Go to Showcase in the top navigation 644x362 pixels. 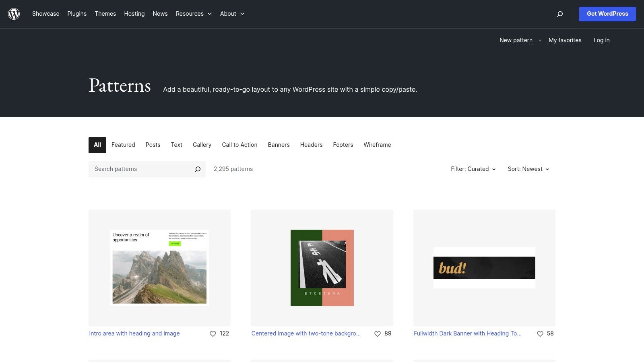pos(46,14)
